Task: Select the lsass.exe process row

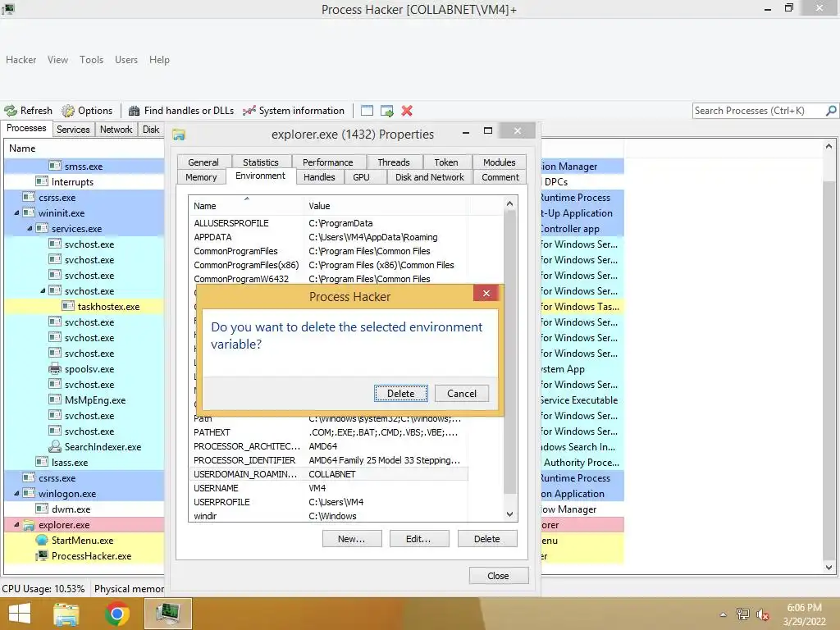Action: pos(84,463)
